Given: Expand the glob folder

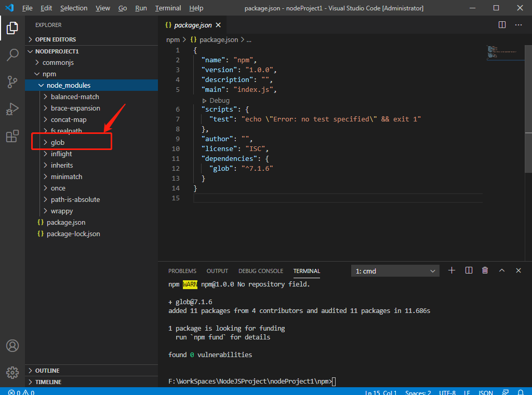Looking at the screenshot, I should tap(91, 142).
